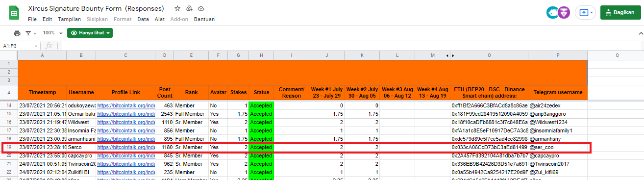
Task: Select the @ser_coo telegram cell
Action: (x=558, y=147)
